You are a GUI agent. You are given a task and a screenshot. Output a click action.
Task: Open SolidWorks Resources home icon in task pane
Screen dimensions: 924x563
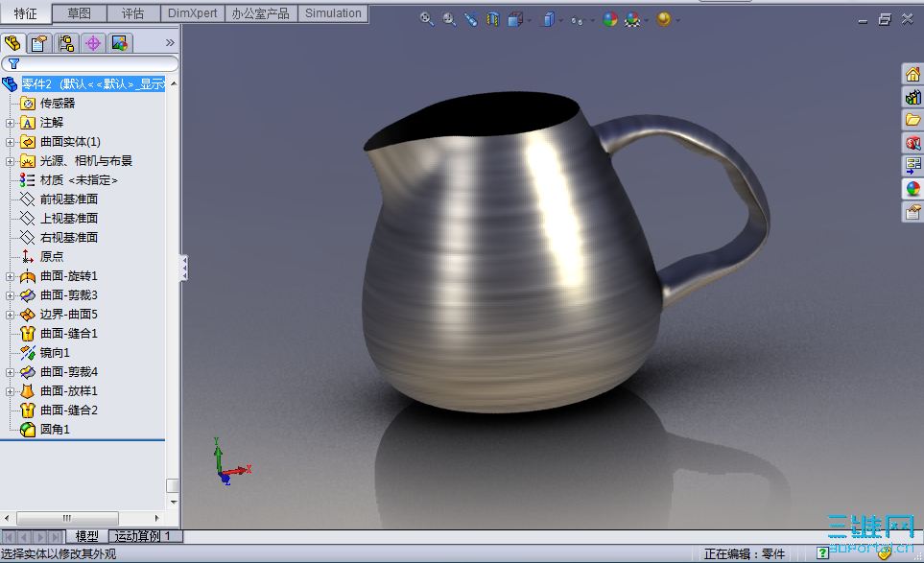pos(912,74)
